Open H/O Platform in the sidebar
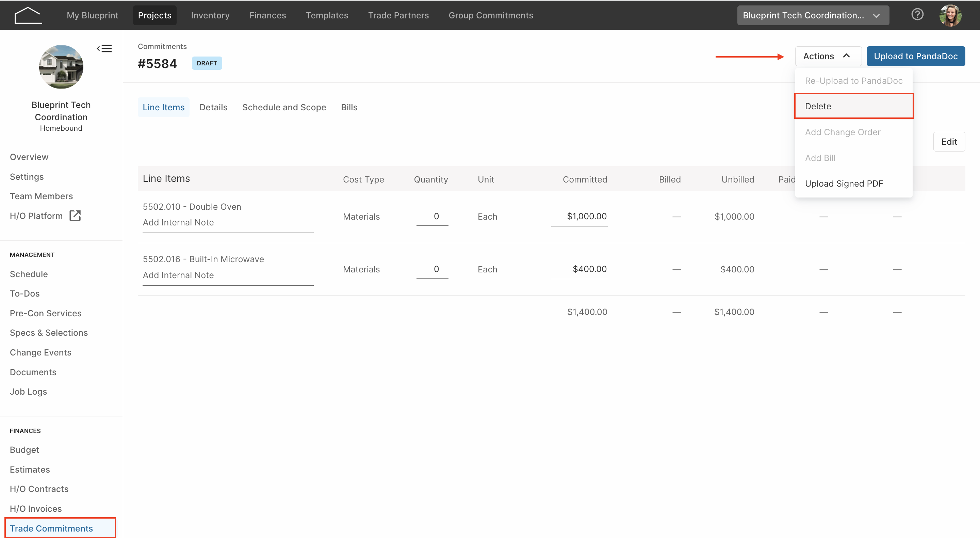The width and height of the screenshot is (980, 538). (36, 216)
